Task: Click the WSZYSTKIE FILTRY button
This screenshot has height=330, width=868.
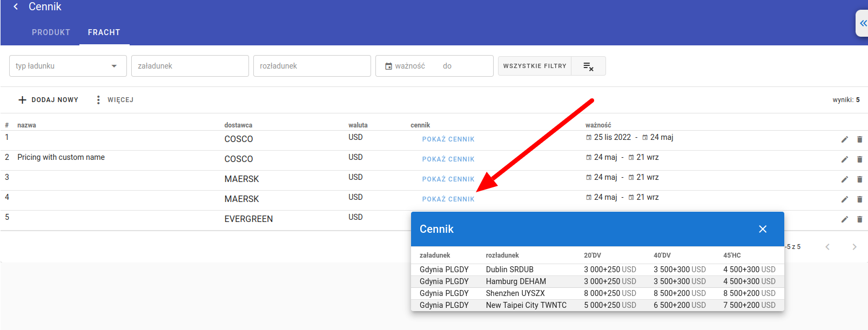Action: pyautogui.click(x=535, y=66)
